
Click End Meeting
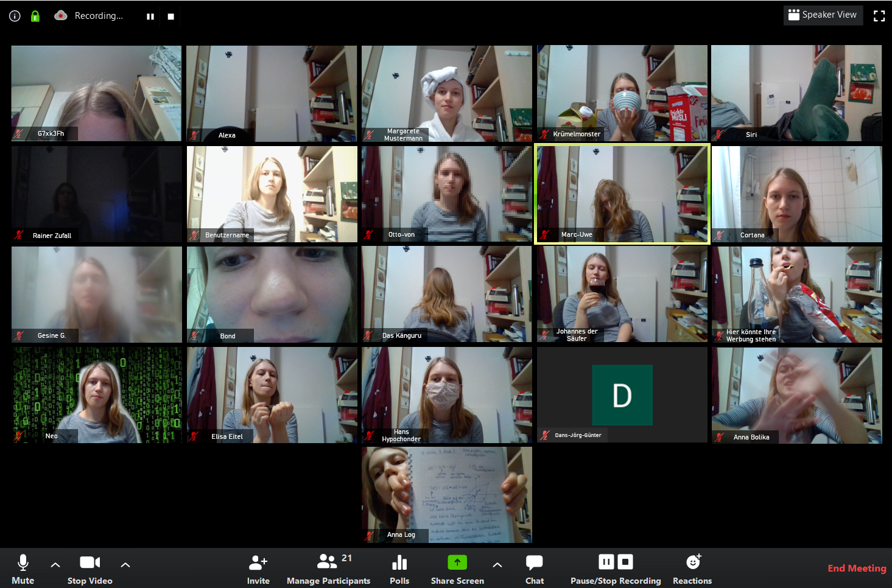point(857,568)
